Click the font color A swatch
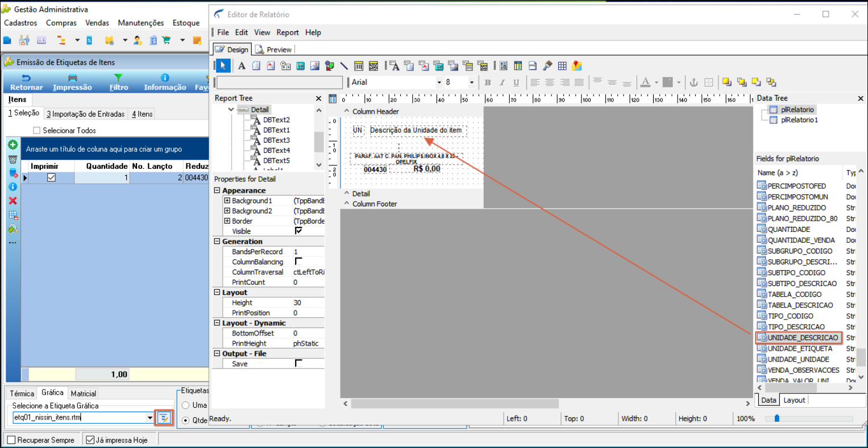 [x=645, y=82]
